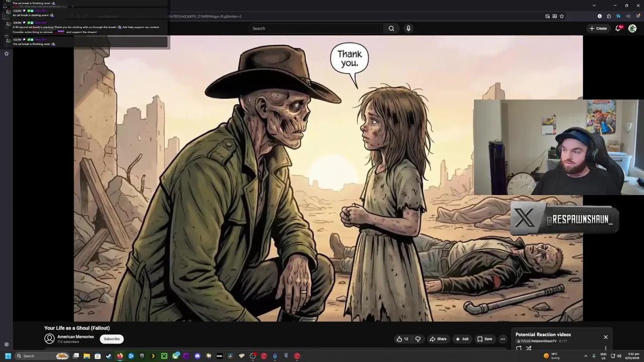Open the ENG US language switcher
644x362 pixels.
[x=603, y=356]
